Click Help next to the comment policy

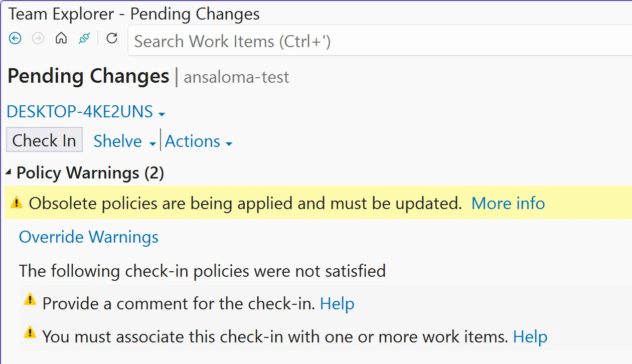tap(337, 303)
